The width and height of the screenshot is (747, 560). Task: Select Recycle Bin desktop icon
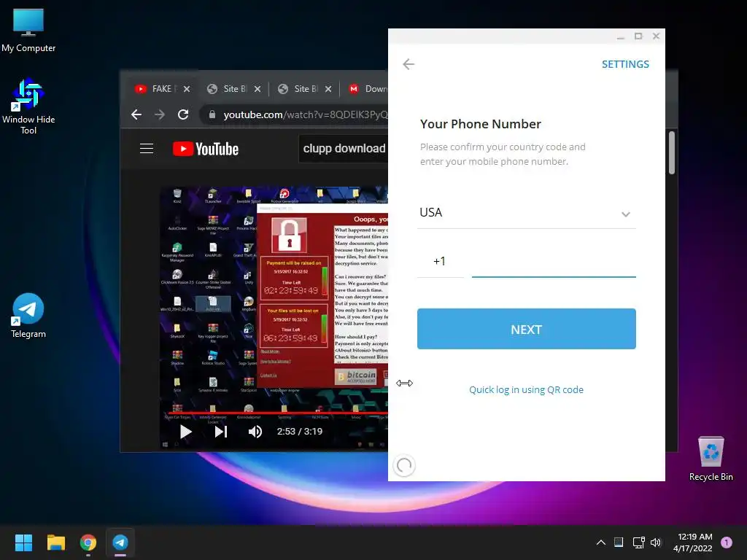click(x=711, y=459)
